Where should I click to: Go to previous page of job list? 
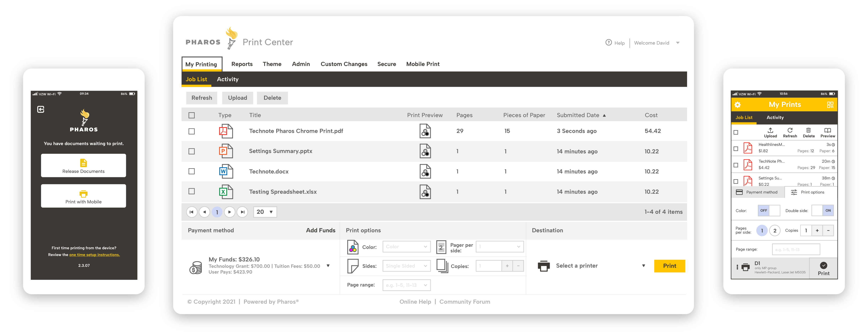(x=204, y=212)
